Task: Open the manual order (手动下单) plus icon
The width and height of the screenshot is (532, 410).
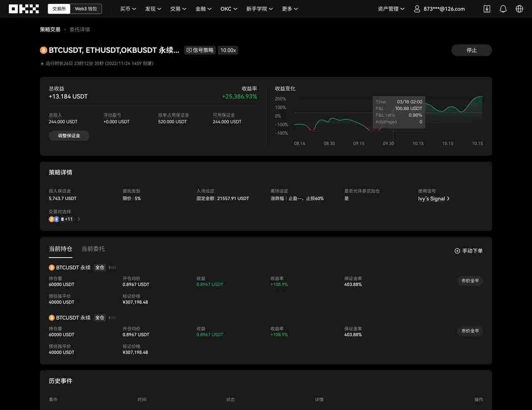Action: 457,251
